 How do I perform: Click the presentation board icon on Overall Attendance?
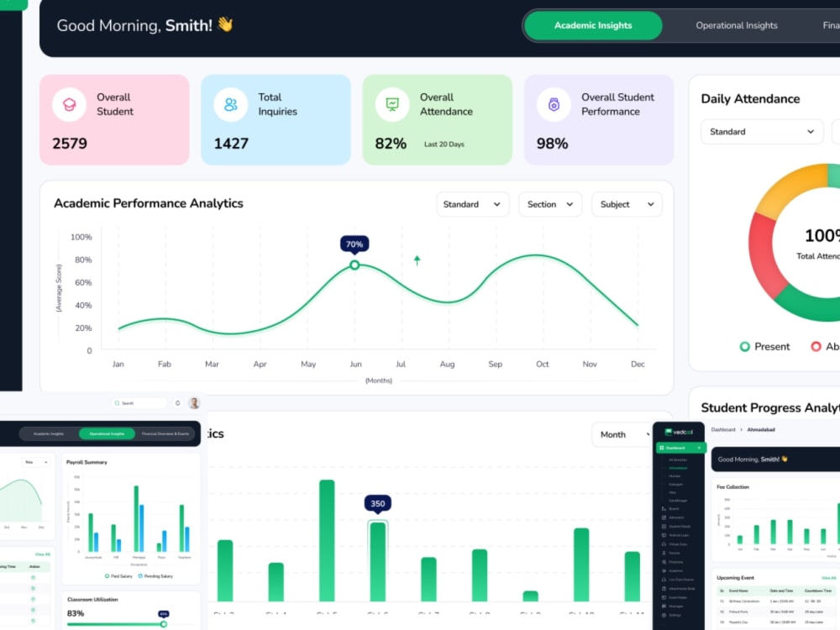click(392, 104)
